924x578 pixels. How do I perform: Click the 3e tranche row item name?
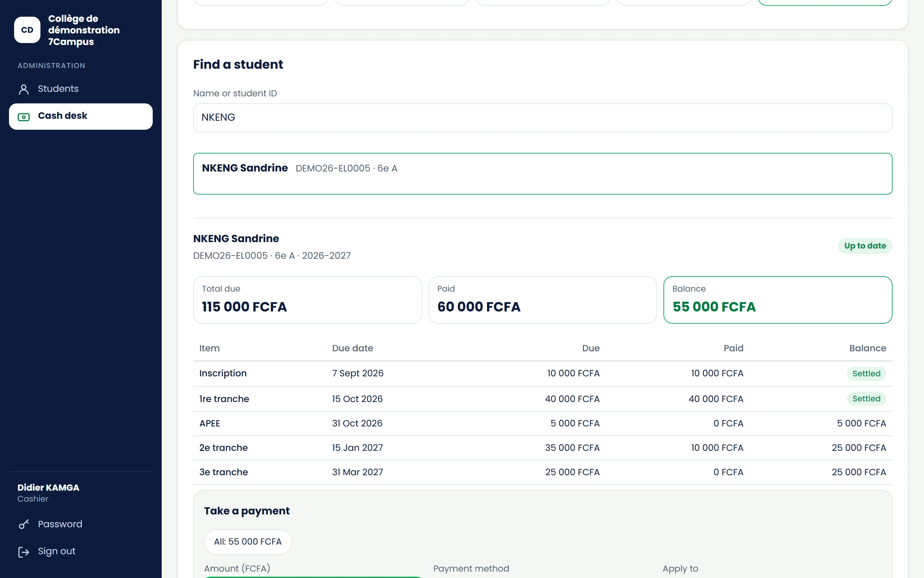click(223, 472)
